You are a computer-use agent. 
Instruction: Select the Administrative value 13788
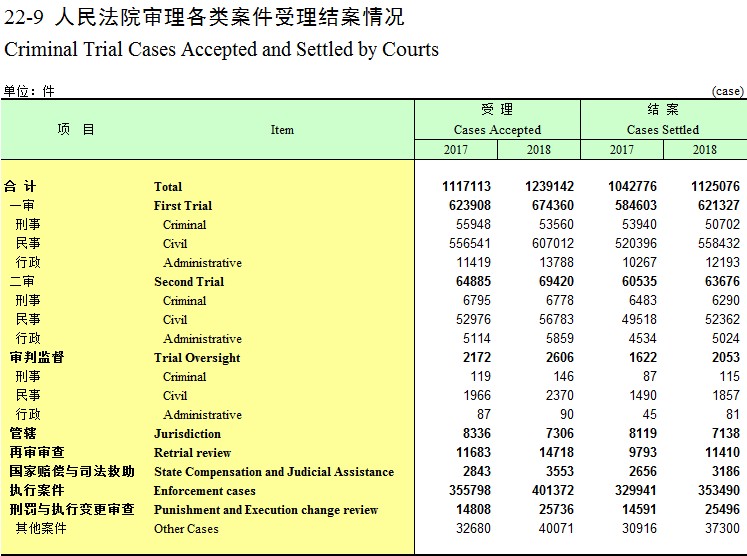pos(556,263)
